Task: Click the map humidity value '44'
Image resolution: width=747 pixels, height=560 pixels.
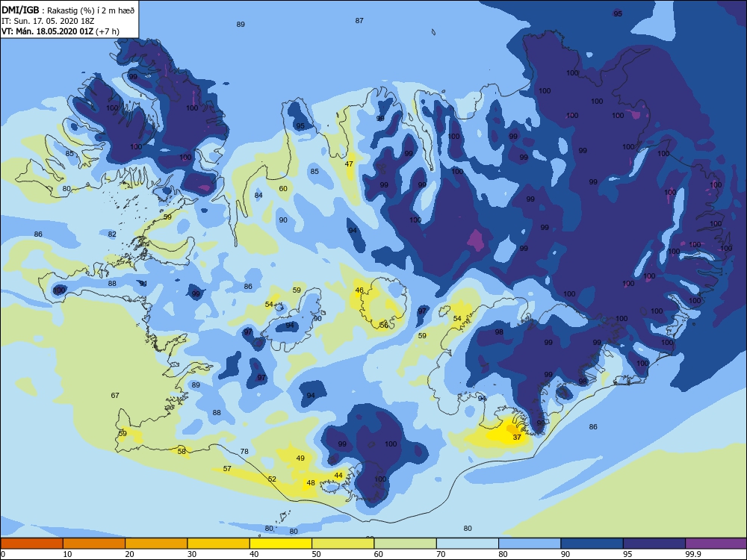Action: [338, 475]
